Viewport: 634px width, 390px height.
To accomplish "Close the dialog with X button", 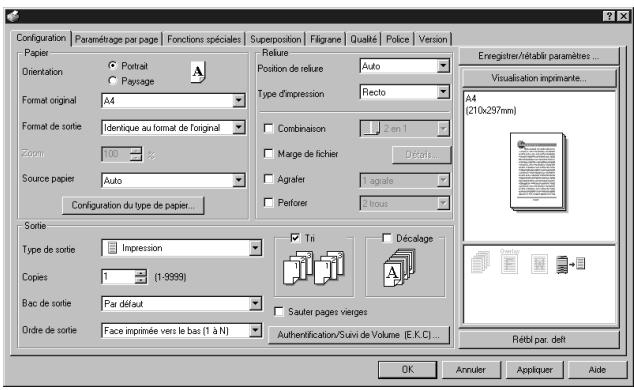I will click(x=624, y=16).
